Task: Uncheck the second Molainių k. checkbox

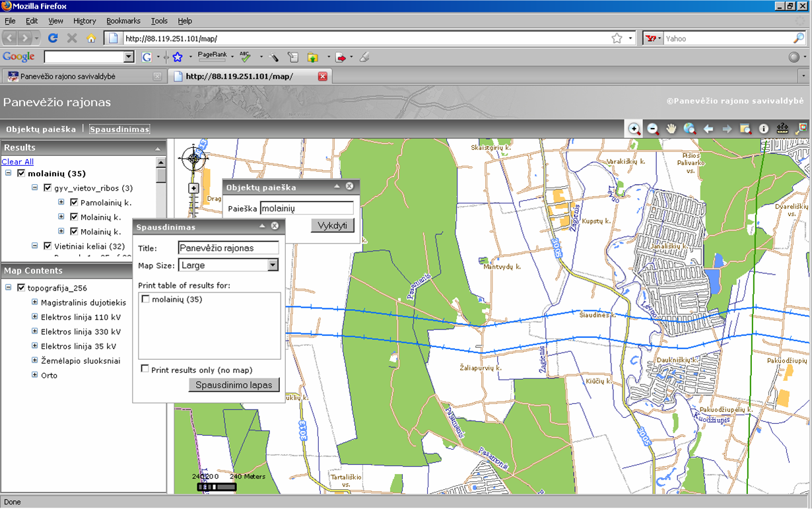Action: point(74,232)
